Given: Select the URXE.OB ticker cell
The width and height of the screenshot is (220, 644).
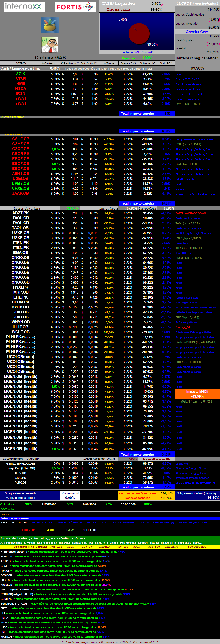Looking at the screenshot, I should coord(21,189).
